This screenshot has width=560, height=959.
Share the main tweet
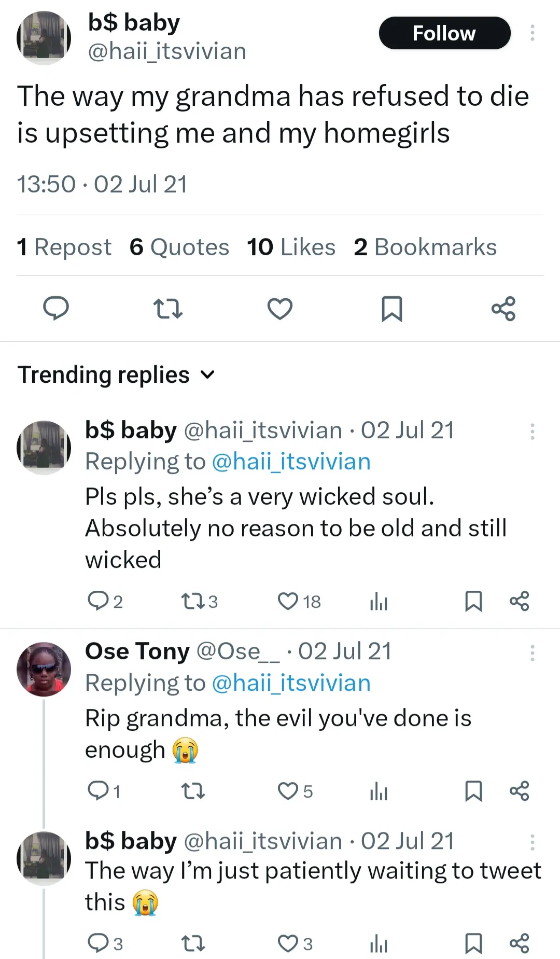click(x=503, y=309)
